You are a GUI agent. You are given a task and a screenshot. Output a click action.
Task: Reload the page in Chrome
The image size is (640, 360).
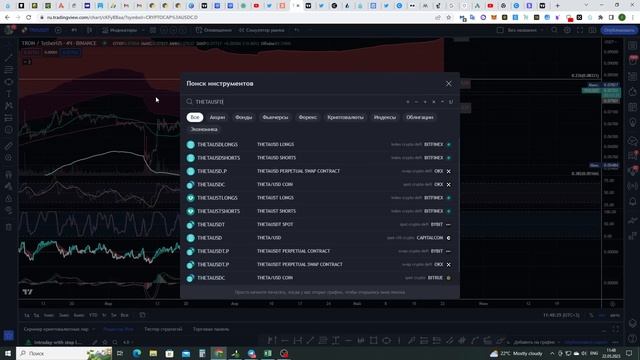click(x=29, y=18)
